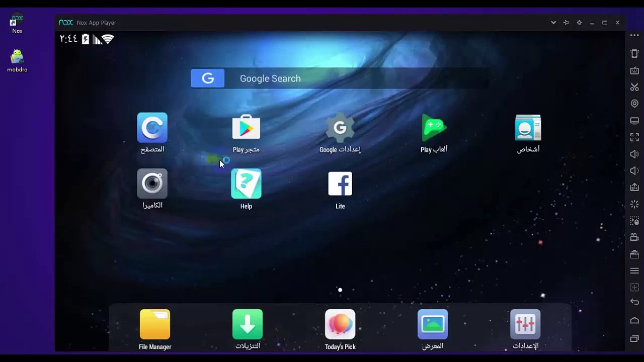Launch Today's Pick in the dock
Viewport: 644px width, 362px height.
[340, 324]
